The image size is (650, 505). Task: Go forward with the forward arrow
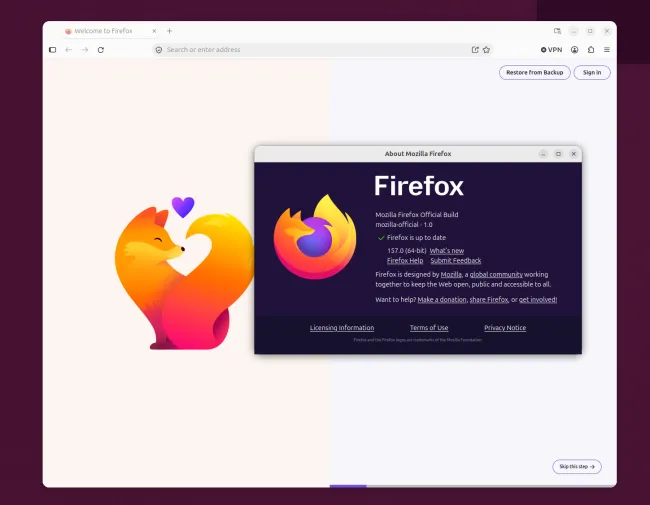coord(85,50)
